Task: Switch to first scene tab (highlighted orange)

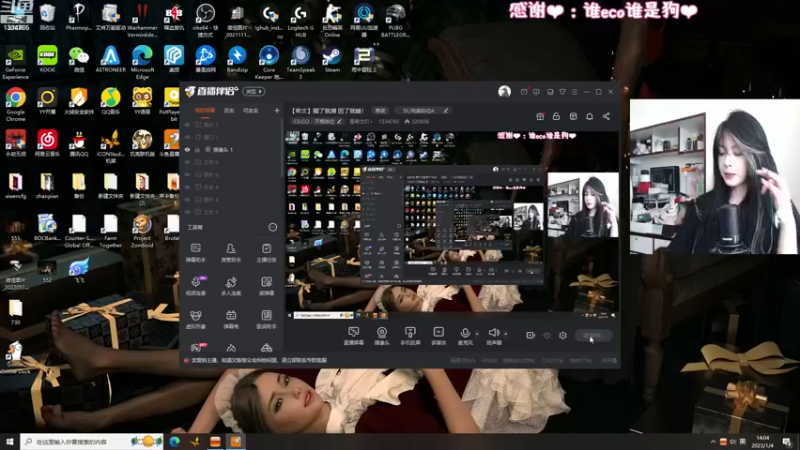Action: 205,110
